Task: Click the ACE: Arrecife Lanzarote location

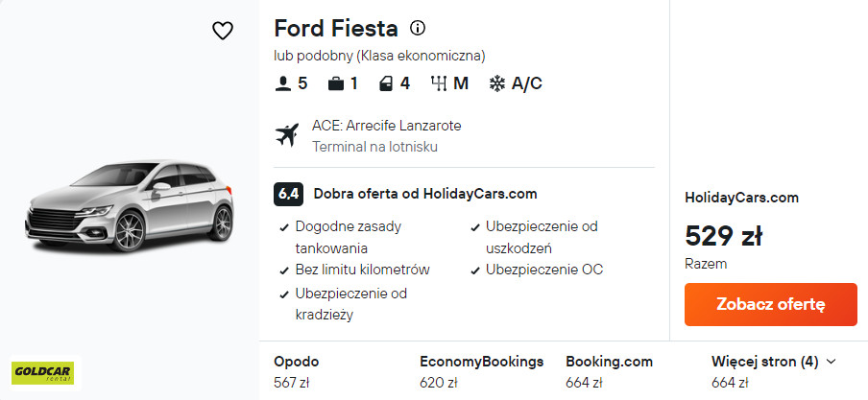Action: click(x=386, y=126)
